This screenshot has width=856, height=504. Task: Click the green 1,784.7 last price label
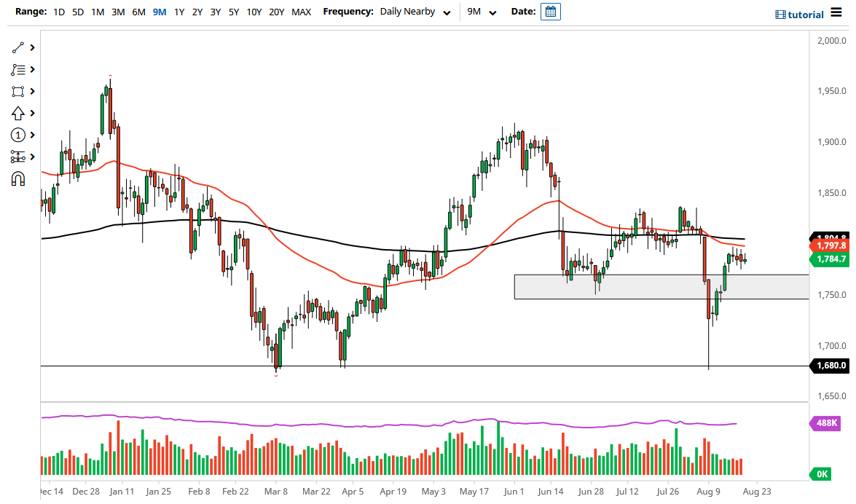[831, 259]
